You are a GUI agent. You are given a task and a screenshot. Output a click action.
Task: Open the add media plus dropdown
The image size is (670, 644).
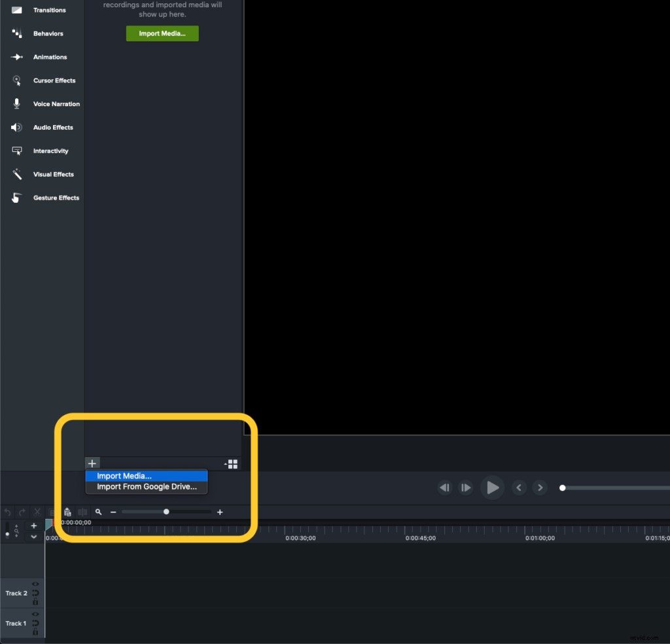tap(92, 463)
